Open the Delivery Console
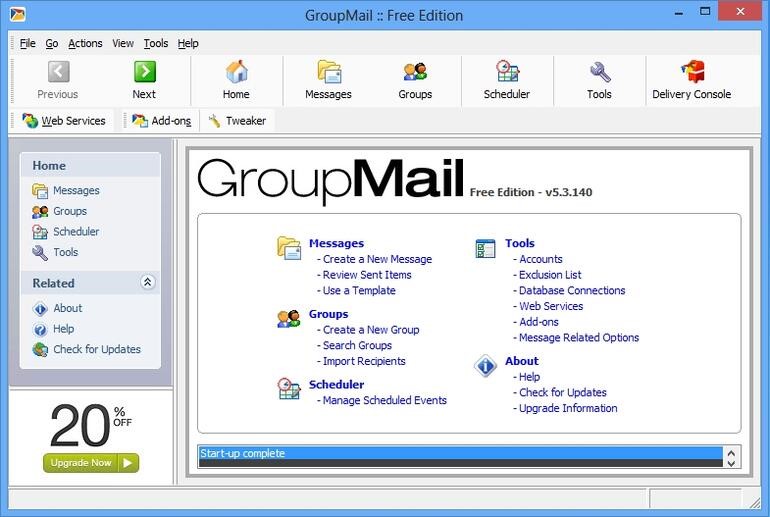This screenshot has width=770, height=517. tap(691, 80)
